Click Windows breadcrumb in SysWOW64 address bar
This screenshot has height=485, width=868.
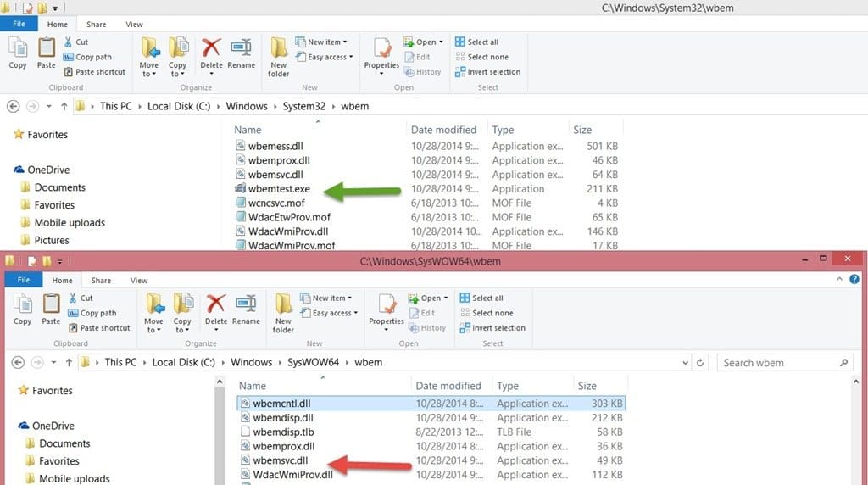(x=251, y=362)
